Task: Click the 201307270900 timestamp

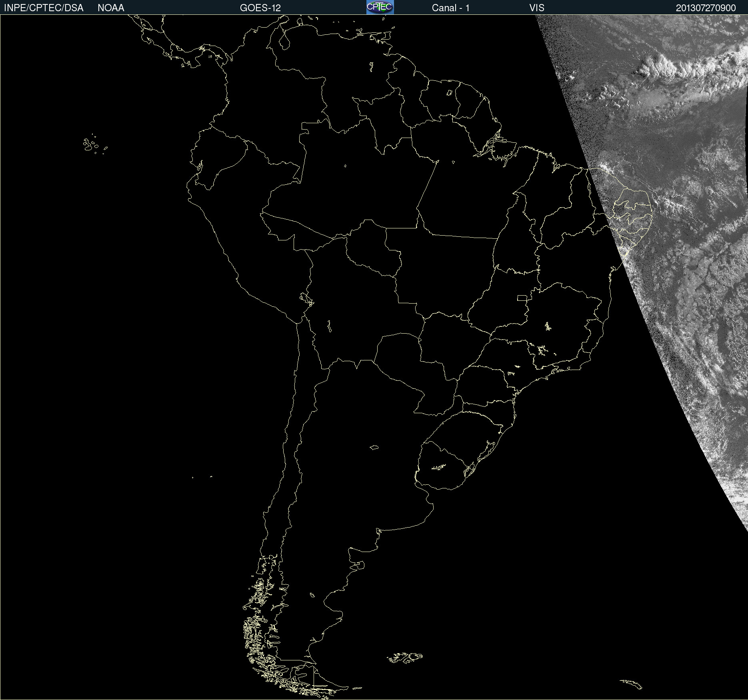Action: [x=706, y=8]
